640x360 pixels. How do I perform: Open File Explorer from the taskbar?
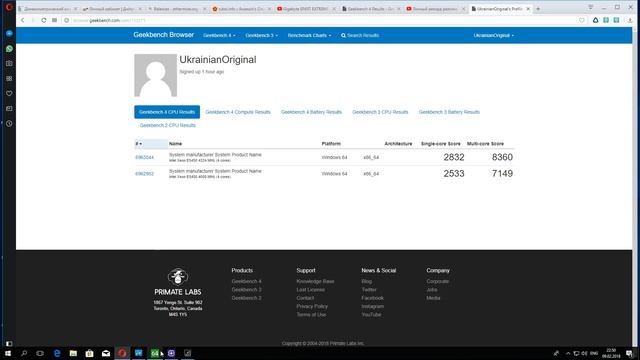(73, 353)
